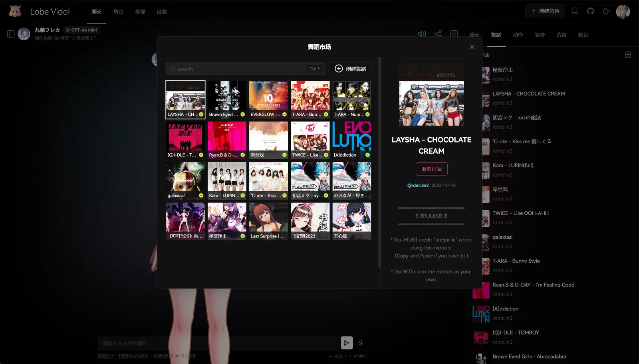Select the のぶなが dance card
The width and height of the screenshot is (639, 364).
coord(352,181)
